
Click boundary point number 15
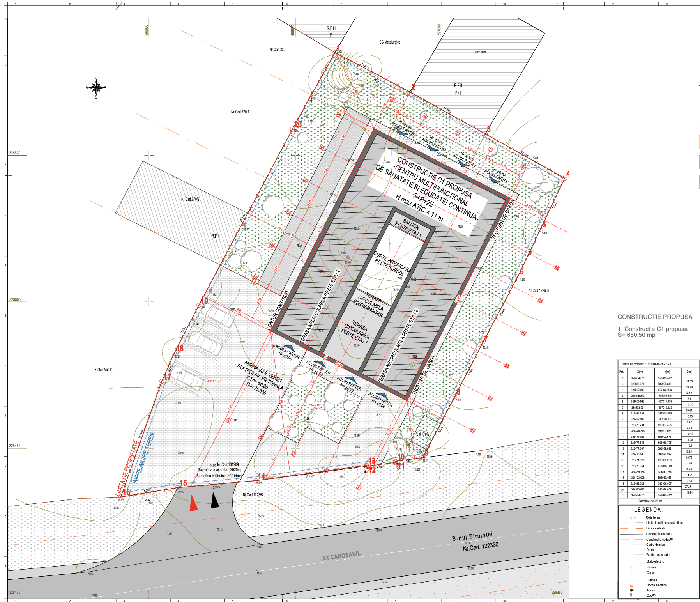[183, 483]
